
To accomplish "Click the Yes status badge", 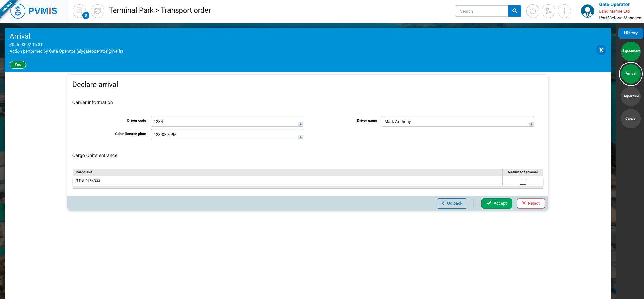I will (x=18, y=65).
